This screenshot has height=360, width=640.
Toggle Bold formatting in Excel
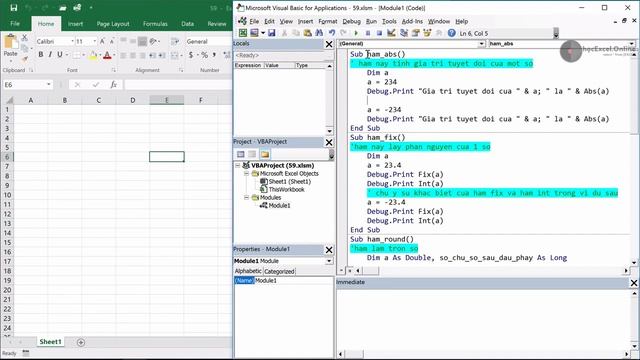click(40, 55)
